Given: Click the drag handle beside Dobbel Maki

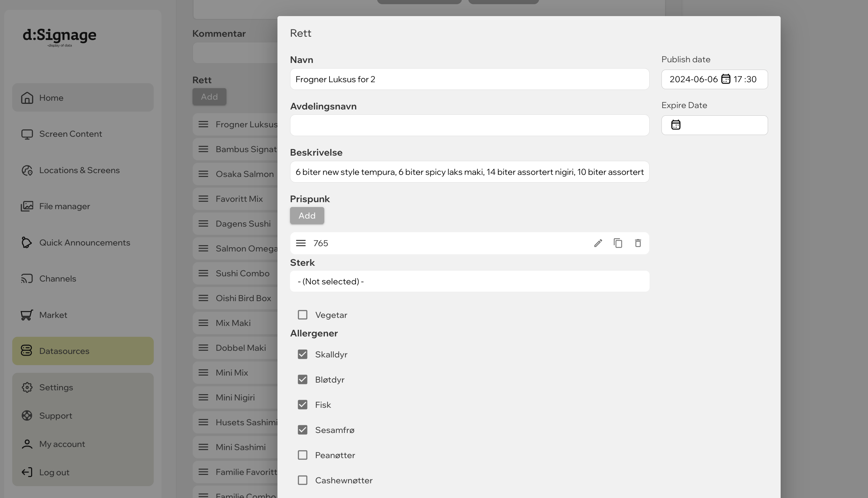Looking at the screenshot, I should [203, 348].
